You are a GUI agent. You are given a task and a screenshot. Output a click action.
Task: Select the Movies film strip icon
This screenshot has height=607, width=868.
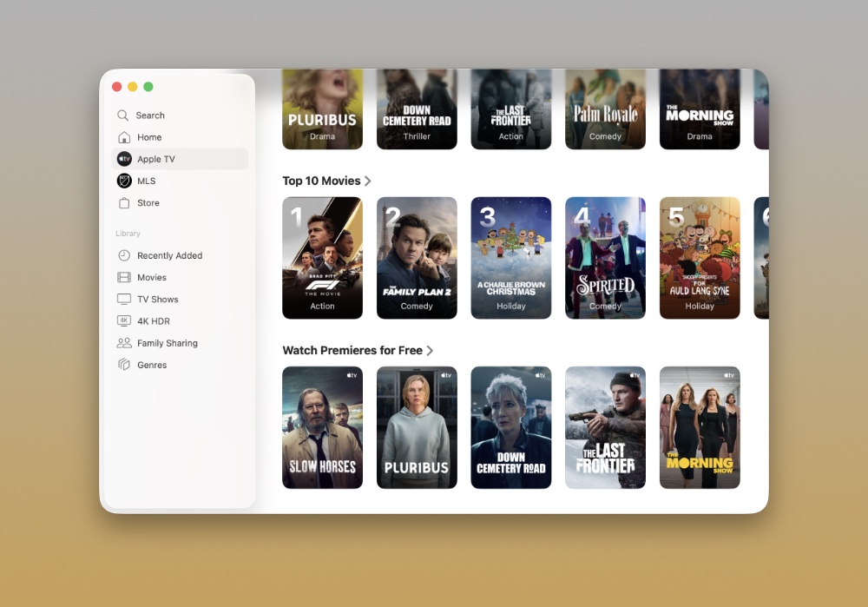pyautogui.click(x=124, y=278)
